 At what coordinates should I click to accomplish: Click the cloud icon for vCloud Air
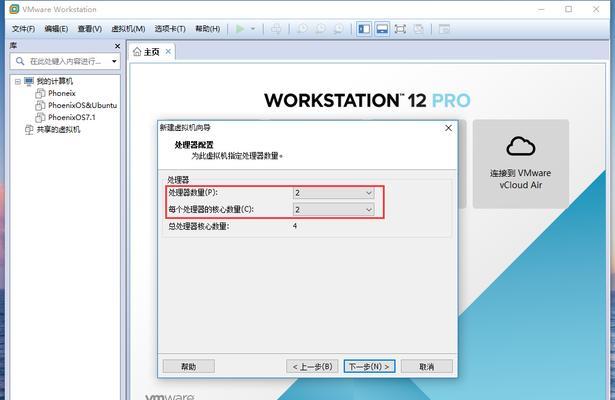tap(520, 146)
